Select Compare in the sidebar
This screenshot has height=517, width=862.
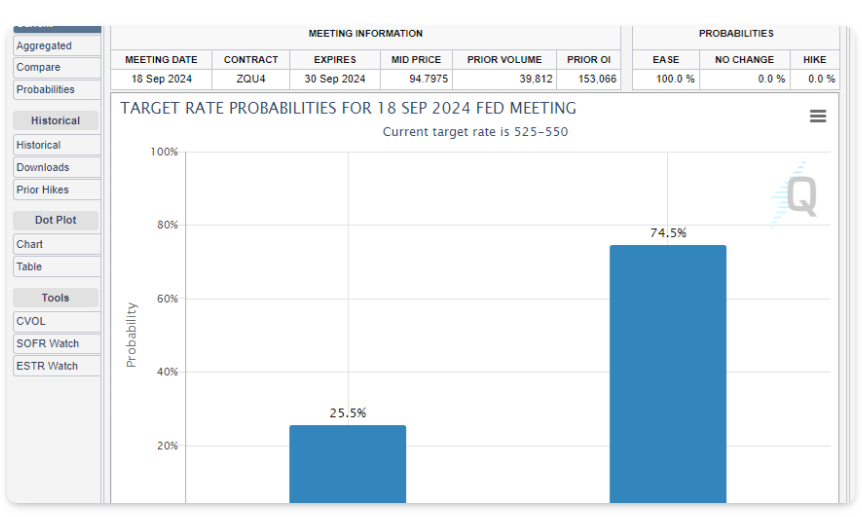click(56, 68)
